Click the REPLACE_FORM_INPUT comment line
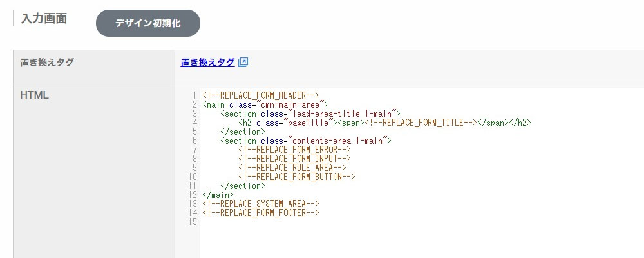This screenshot has width=644, height=258. (294, 159)
